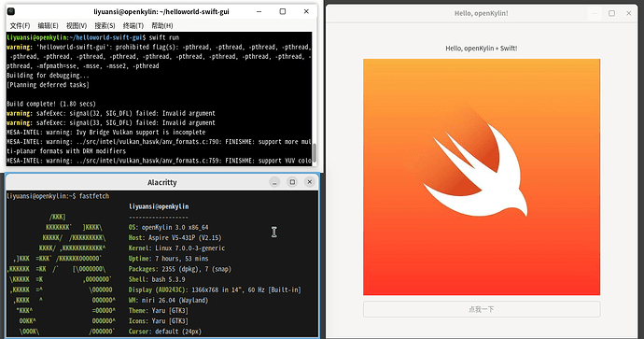Viewport: 644px width, 339px height.
Task: Click the 点我一下 button in Swift app
Action: click(482, 309)
